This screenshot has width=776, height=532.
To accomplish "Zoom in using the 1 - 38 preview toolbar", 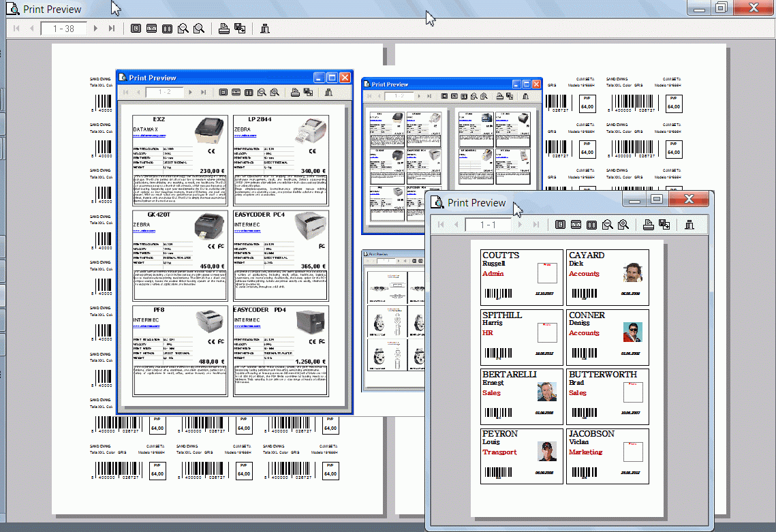I will pyautogui.click(x=199, y=29).
